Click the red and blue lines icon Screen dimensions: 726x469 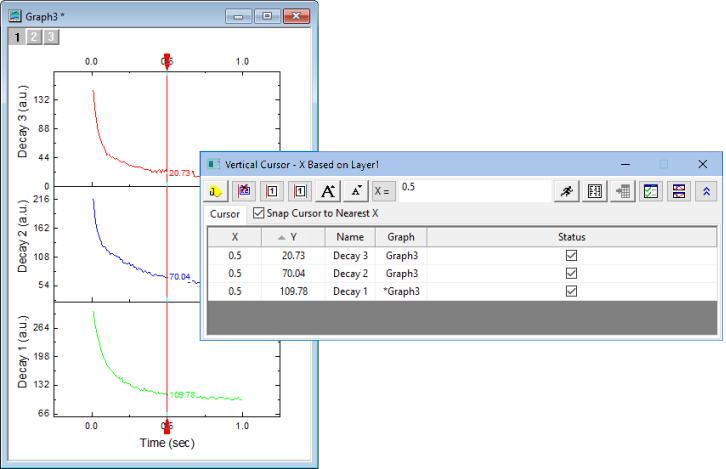(x=678, y=191)
